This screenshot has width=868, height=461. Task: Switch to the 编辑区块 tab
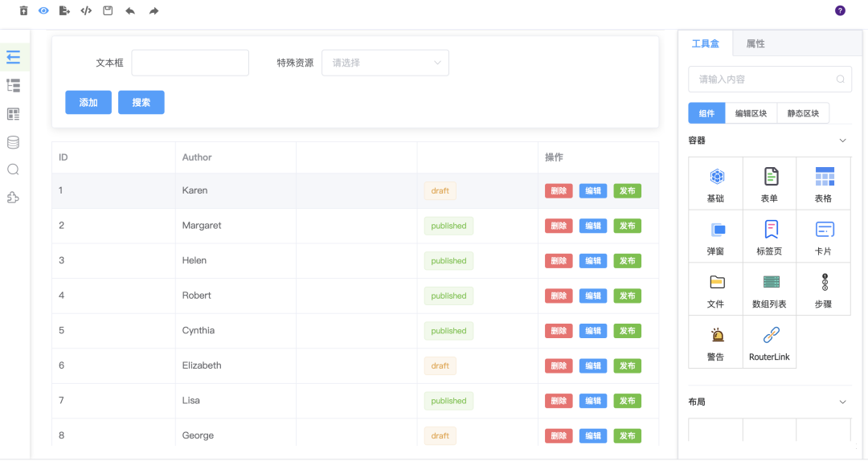pos(751,113)
